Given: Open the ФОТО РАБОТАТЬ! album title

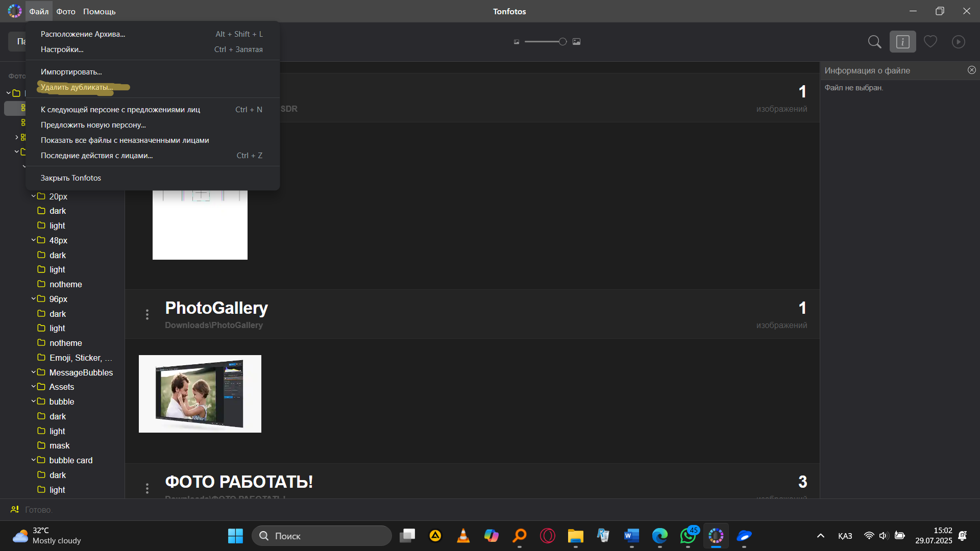Looking at the screenshot, I should (239, 482).
